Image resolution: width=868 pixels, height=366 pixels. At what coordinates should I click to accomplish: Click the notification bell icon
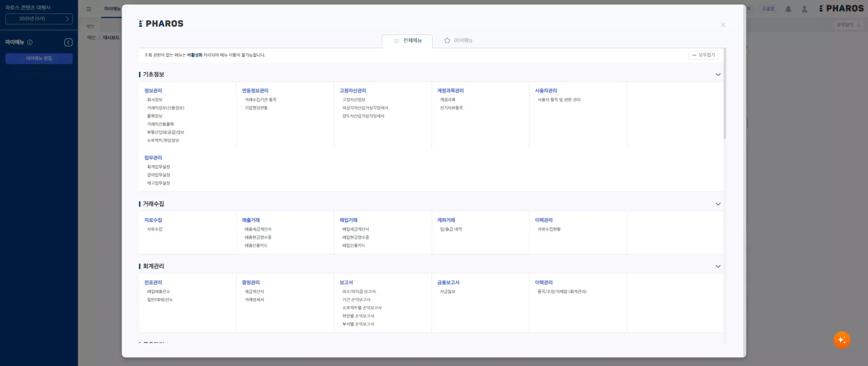click(x=788, y=9)
